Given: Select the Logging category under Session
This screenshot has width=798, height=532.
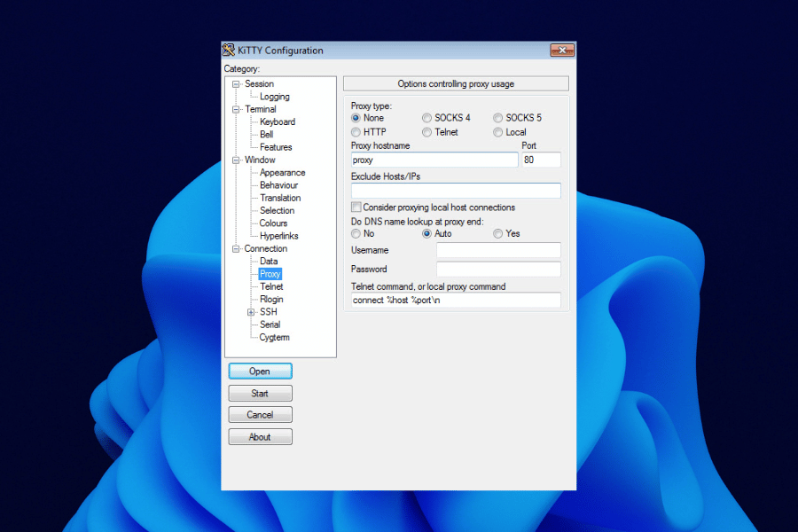Looking at the screenshot, I should pos(276,96).
